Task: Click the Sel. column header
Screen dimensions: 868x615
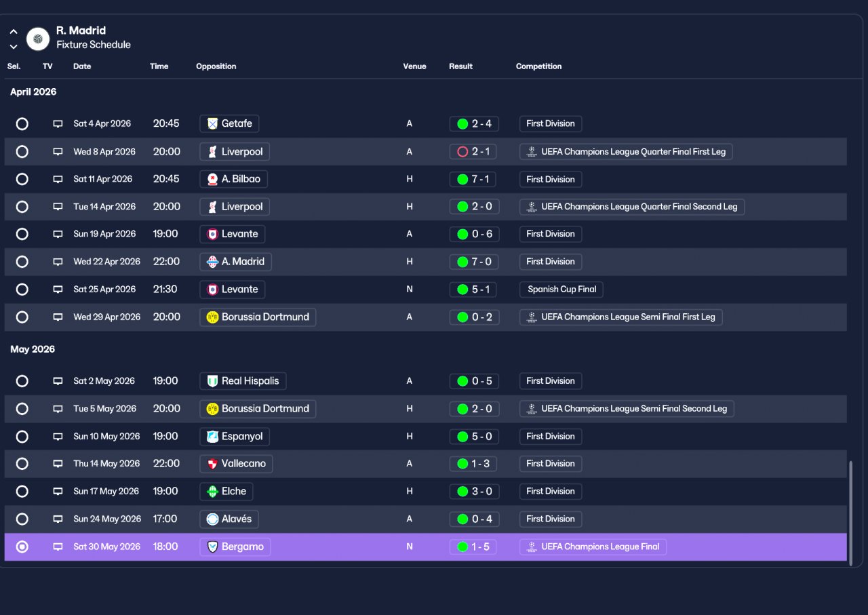Action: [x=14, y=66]
